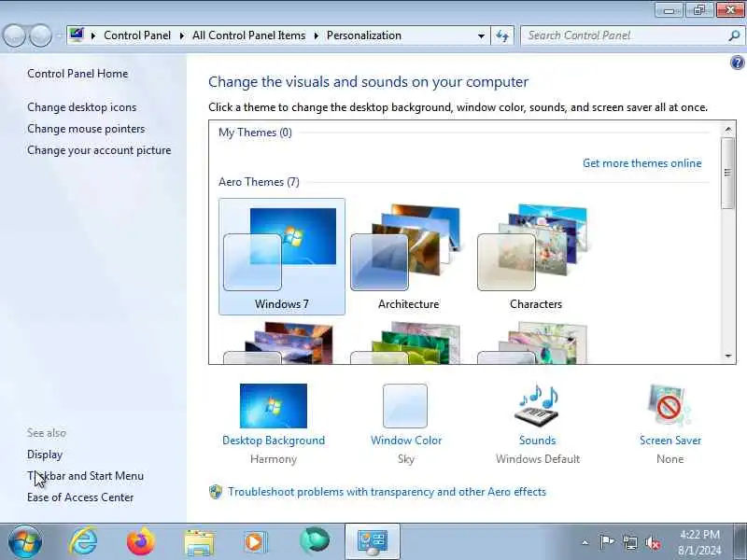
Task: Open the Start menu orb
Action: tap(25, 541)
